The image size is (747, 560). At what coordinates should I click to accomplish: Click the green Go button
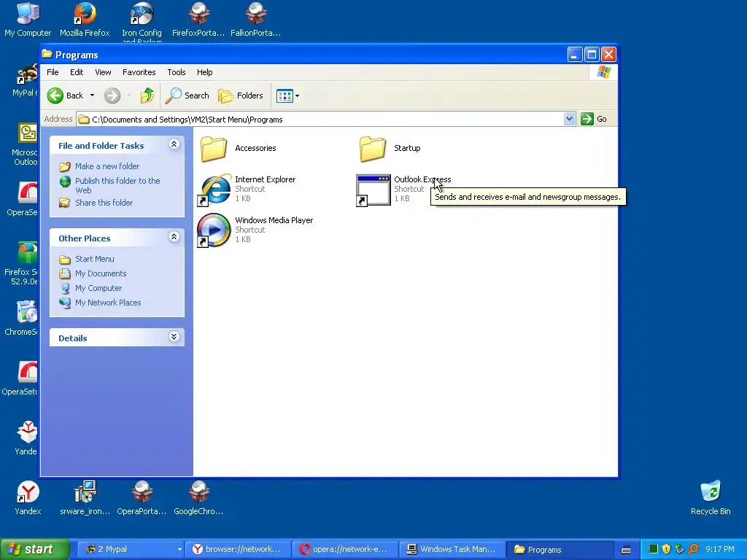[594, 119]
